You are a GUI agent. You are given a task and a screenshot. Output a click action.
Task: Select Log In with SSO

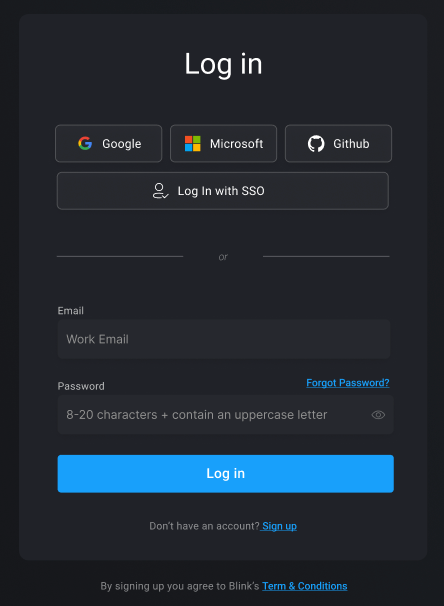(223, 191)
